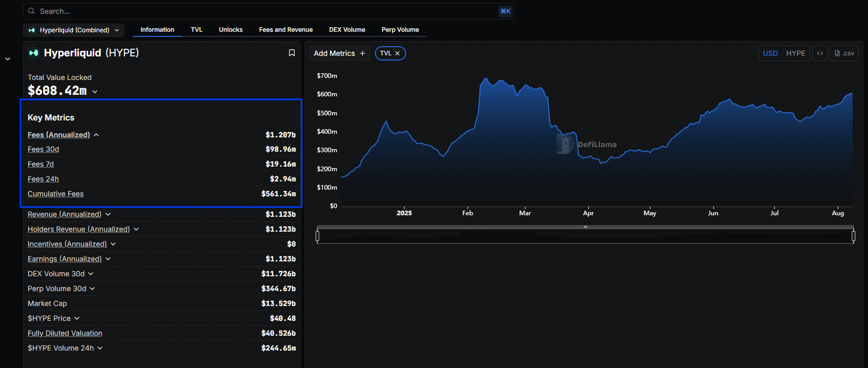Viewport: 868px width, 368px height.
Task: Click the $11.726b DEX volume value
Action: point(279,274)
